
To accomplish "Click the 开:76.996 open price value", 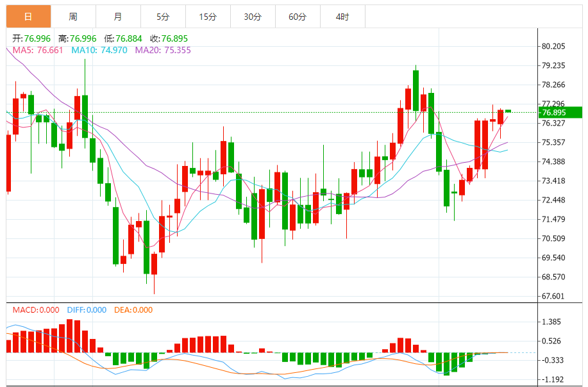I will point(31,38).
